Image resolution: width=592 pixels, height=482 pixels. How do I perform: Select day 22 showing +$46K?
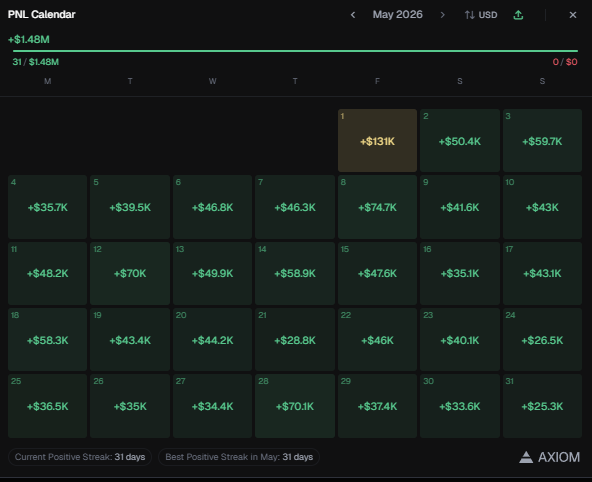[x=377, y=339]
